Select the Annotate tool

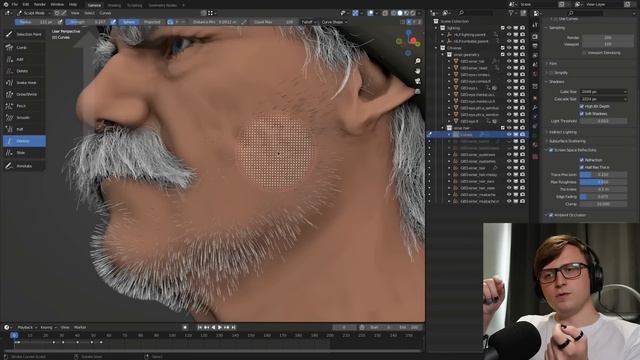(24, 166)
